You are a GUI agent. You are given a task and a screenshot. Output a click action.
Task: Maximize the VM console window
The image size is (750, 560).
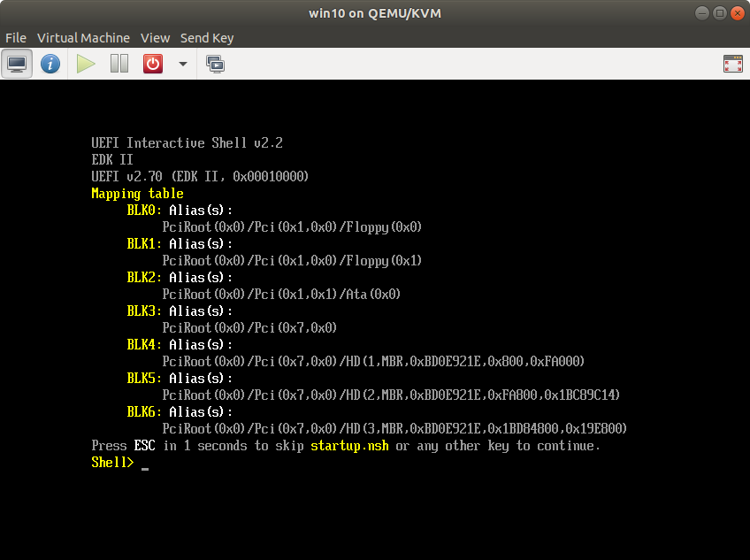(x=716, y=13)
